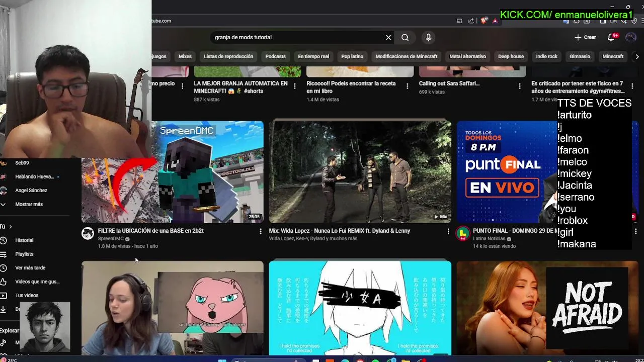
Task: Click the Brave Rewards triangle icon
Action: pos(495,21)
